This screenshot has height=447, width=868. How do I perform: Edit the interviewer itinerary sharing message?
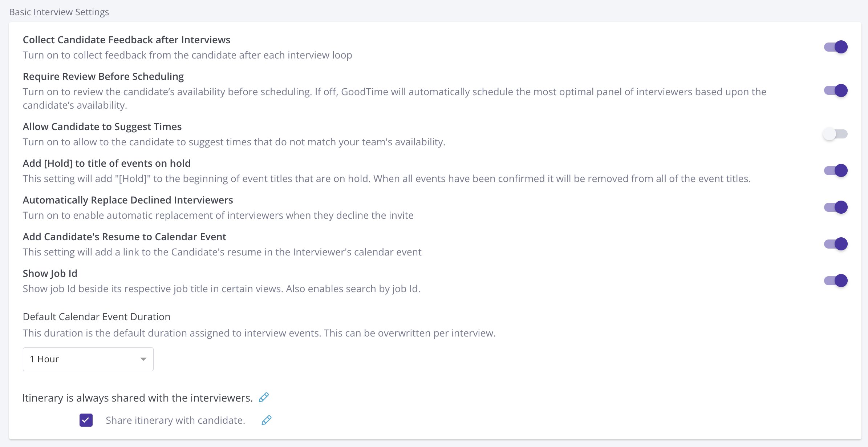pyautogui.click(x=264, y=398)
